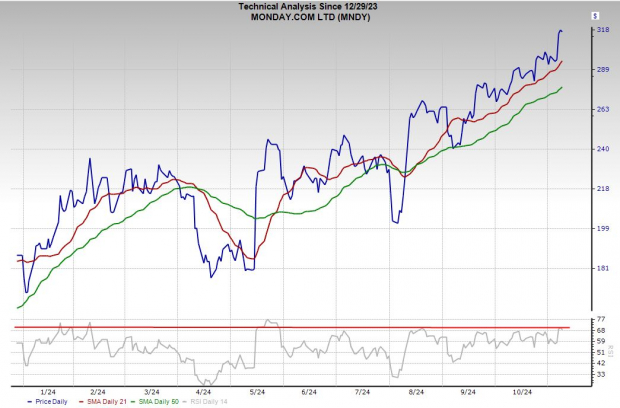This screenshot has height=408, width=620.
Task: Click the 59 RSI axis label
Action: 601,341
